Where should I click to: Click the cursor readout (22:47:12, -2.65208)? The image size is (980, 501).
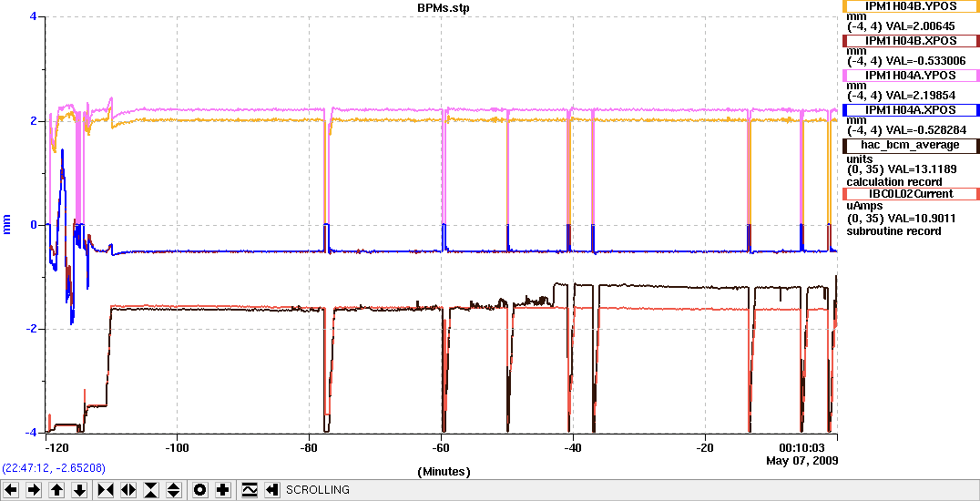55,468
